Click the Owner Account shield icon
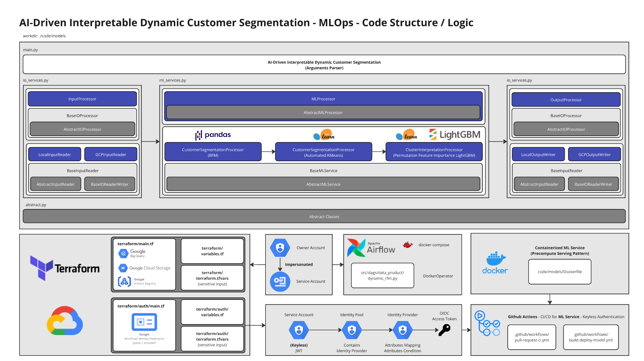Viewport: 644px width, 361px height. 280,248
